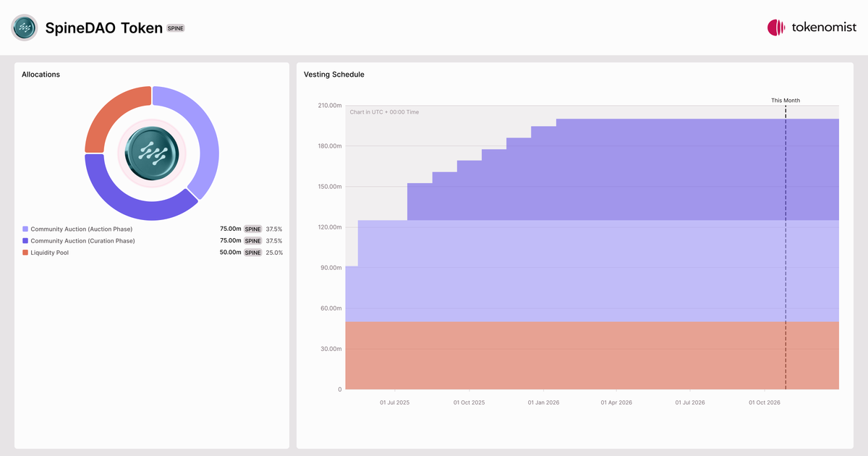868x456 pixels.
Task: Click the Vesting Schedule panel heading
Action: (x=334, y=75)
